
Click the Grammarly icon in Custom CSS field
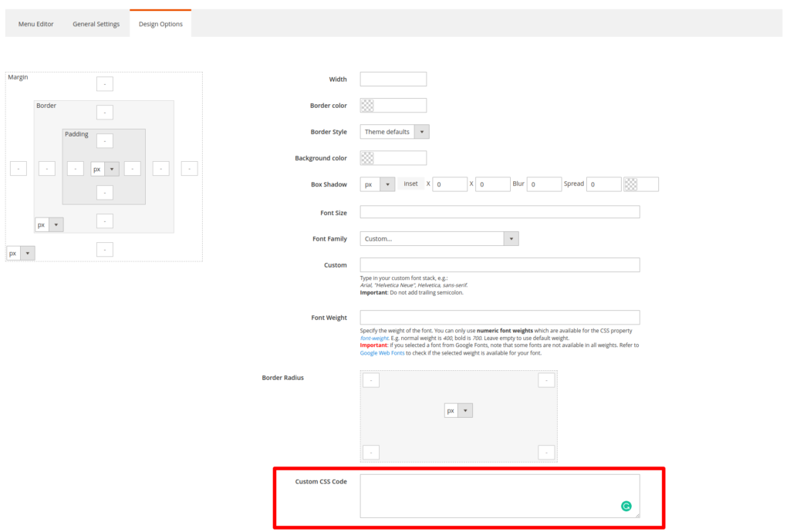pyautogui.click(x=626, y=507)
